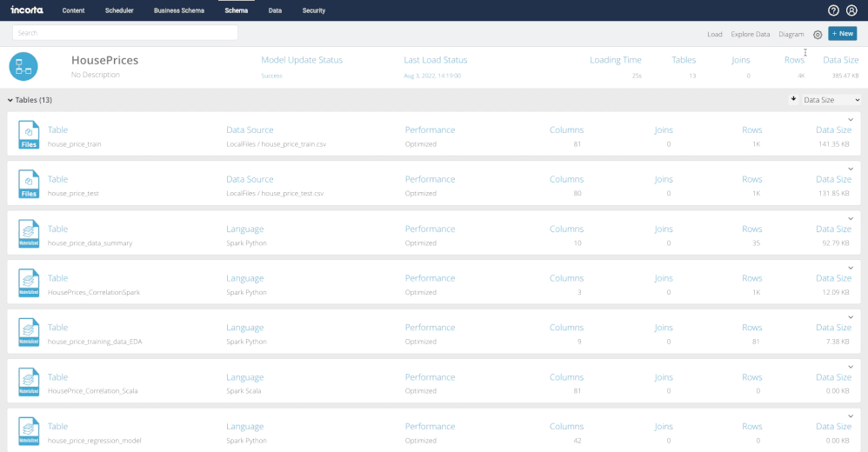The image size is (868, 452).
Task: Switch to the Business Schema tab
Action: tap(178, 10)
